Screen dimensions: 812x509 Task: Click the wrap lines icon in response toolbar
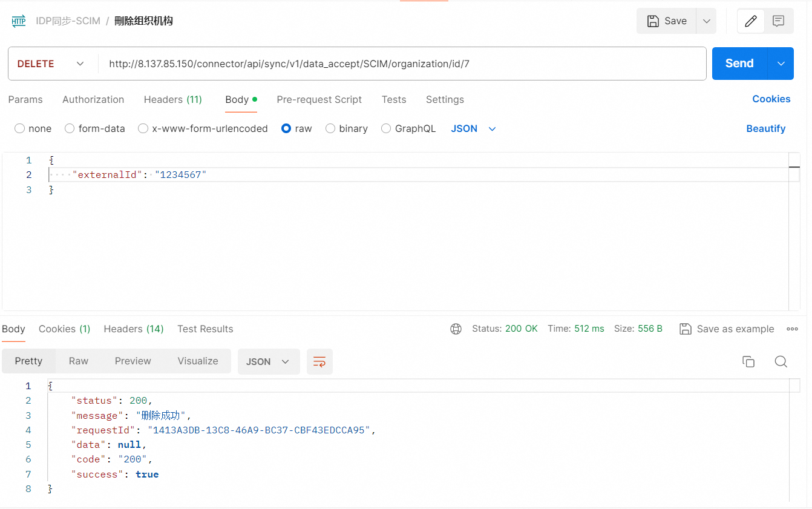319,361
